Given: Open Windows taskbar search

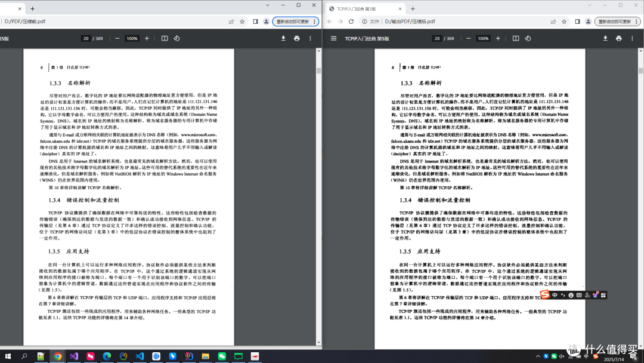Looking at the screenshot, I should tap(24, 356).
